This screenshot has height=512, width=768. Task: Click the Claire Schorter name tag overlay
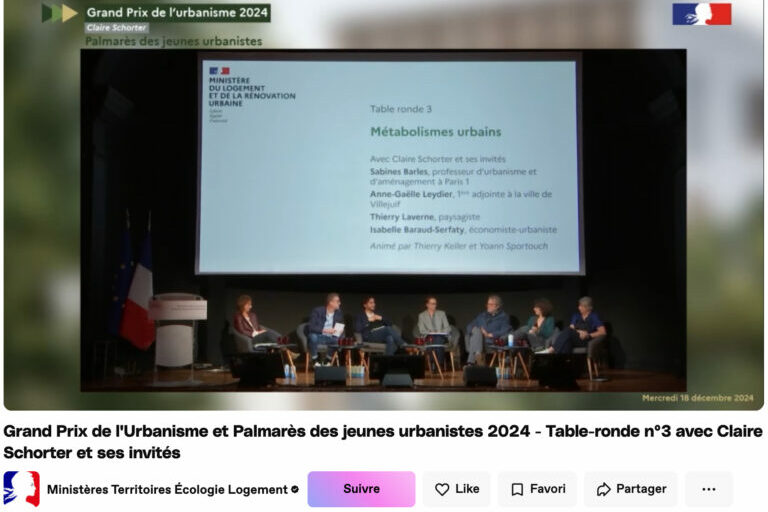point(116,28)
